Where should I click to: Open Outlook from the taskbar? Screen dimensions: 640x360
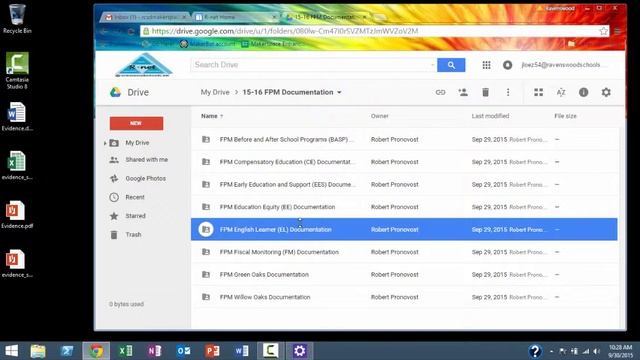[184, 351]
